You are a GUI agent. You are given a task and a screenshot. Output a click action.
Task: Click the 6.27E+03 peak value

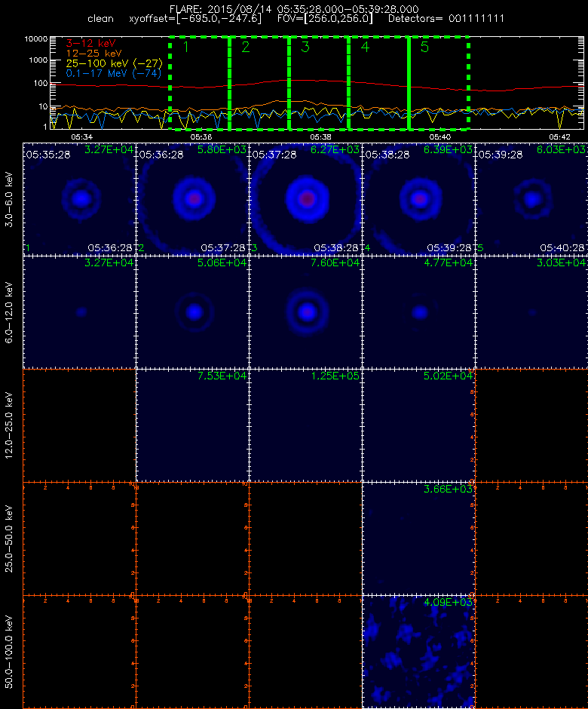click(x=335, y=149)
